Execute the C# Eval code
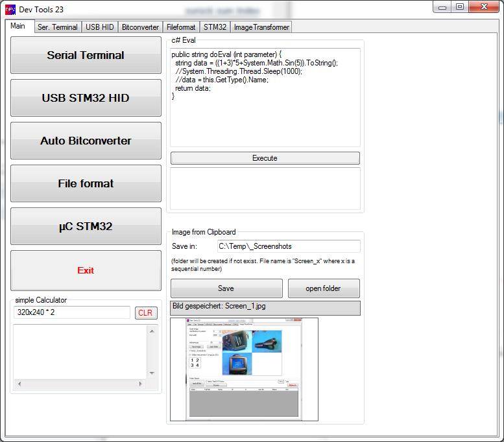504x442 pixels. 265,158
